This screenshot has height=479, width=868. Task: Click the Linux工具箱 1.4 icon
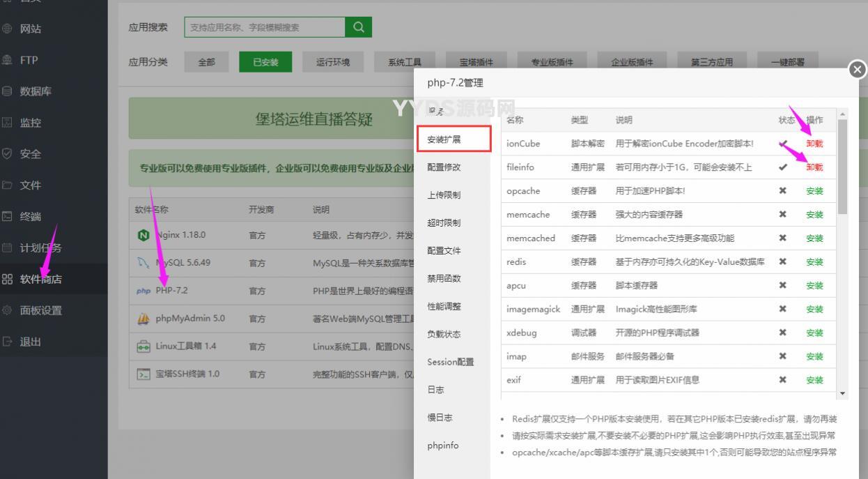143,347
